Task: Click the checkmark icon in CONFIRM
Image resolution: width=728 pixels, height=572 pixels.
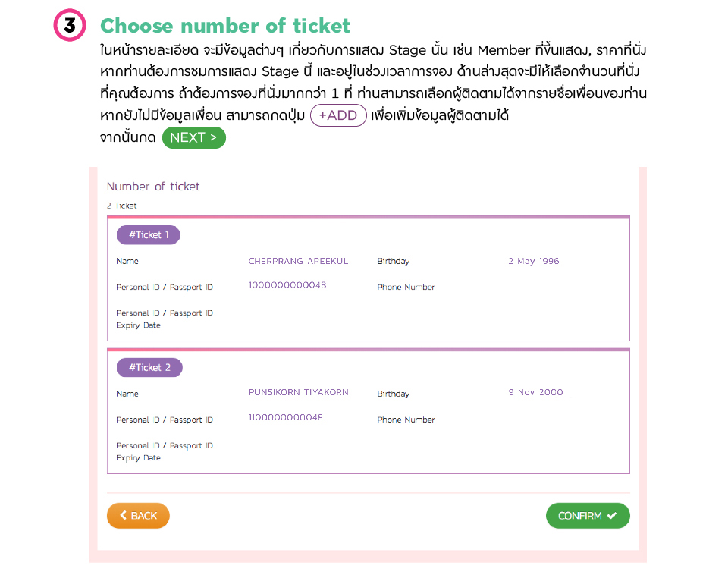Action: click(x=612, y=516)
